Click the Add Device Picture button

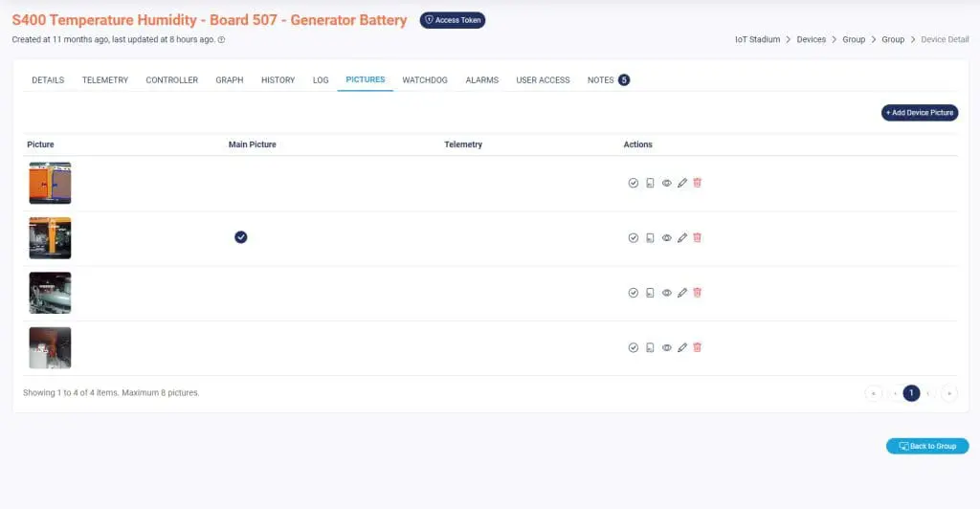(919, 113)
